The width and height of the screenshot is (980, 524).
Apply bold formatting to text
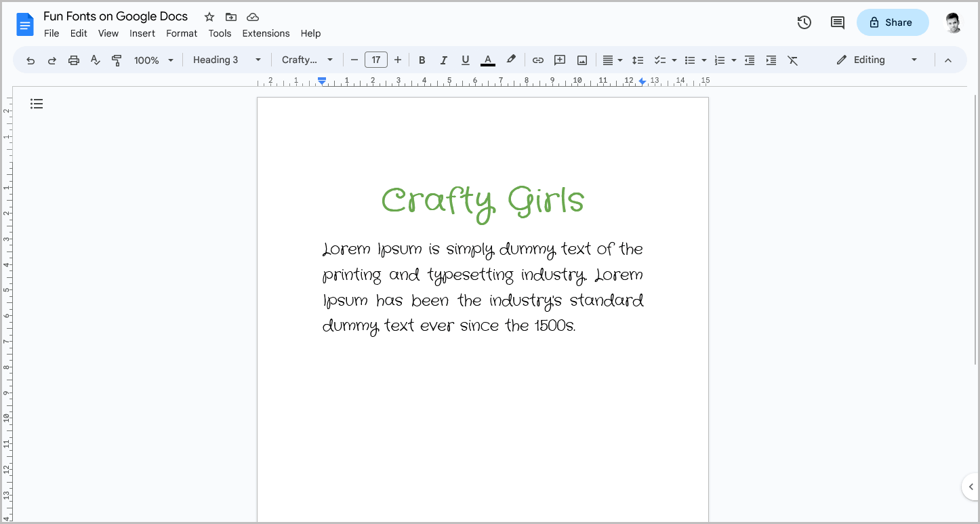point(422,60)
